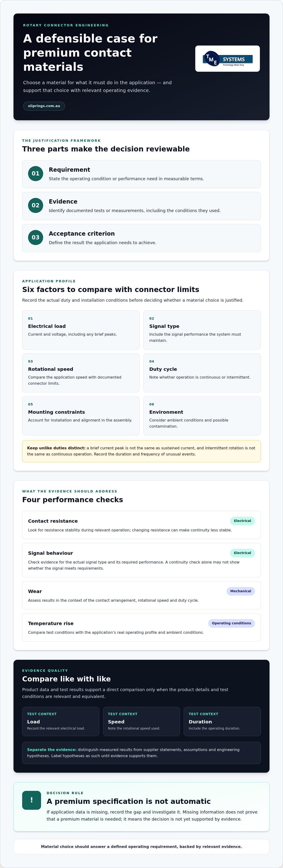Click the Electrical tag on Signal behaviour
283x868 pixels.
click(x=243, y=553)
